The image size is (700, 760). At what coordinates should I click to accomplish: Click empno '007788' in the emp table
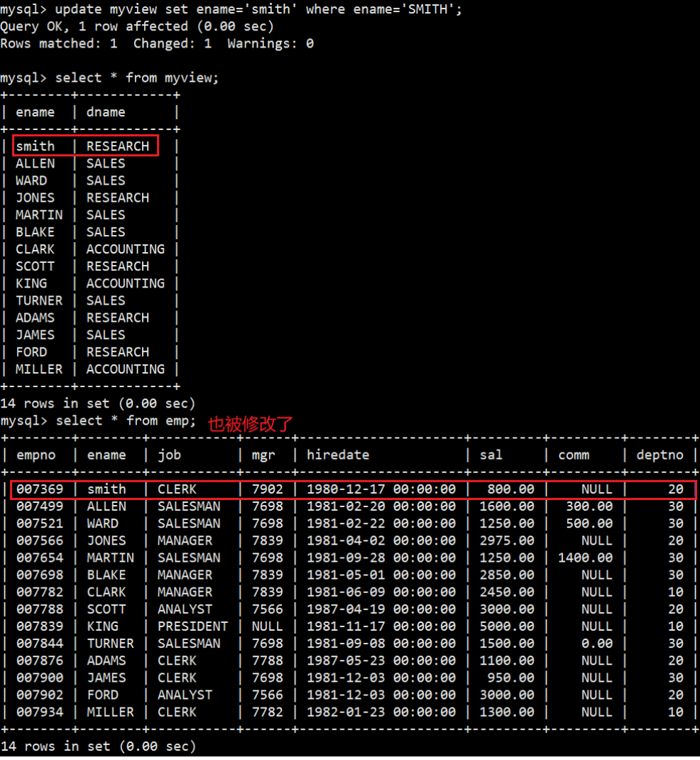[x=40, y=609]
